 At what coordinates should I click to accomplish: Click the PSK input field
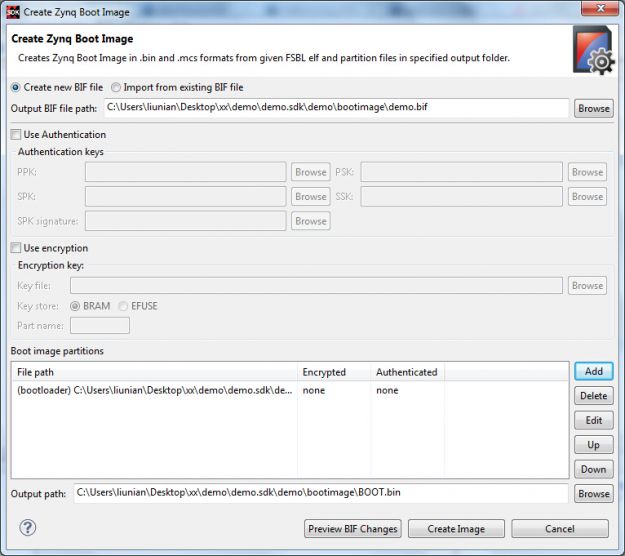pyautogui.click(x=462, y=172)
